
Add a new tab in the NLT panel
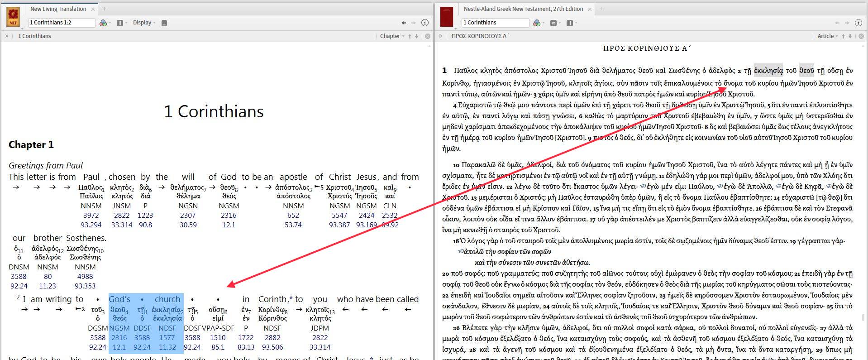pos(104,9)
